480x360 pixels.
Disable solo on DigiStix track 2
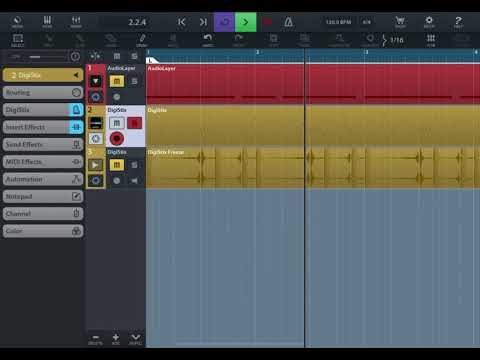134,123
